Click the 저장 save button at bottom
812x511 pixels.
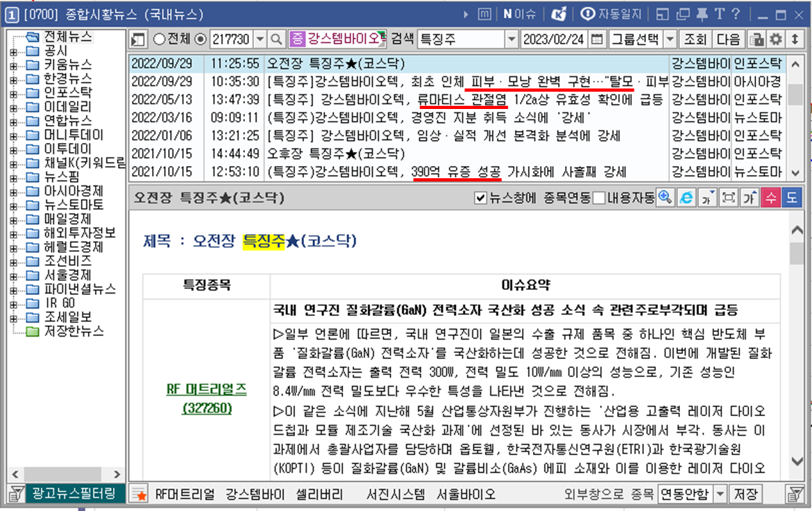pyautogui.click(x=745, y=494)
